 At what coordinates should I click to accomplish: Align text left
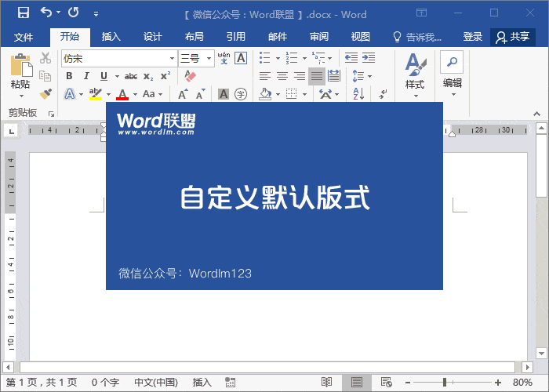(265, 76)
